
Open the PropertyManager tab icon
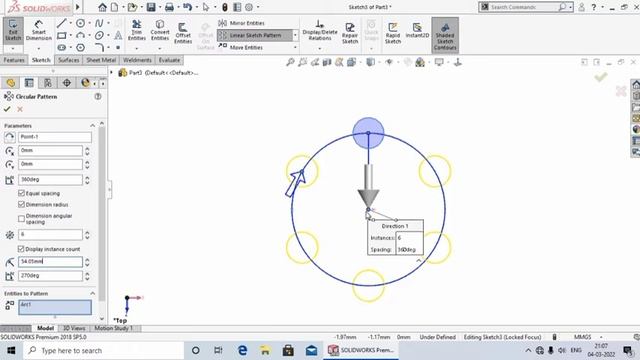29,83
